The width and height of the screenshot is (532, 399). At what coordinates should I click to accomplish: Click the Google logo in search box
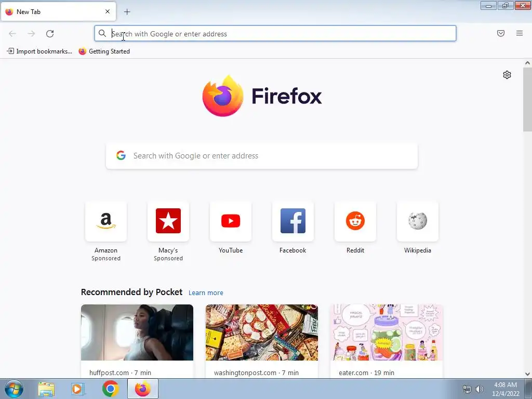(121, 155)
